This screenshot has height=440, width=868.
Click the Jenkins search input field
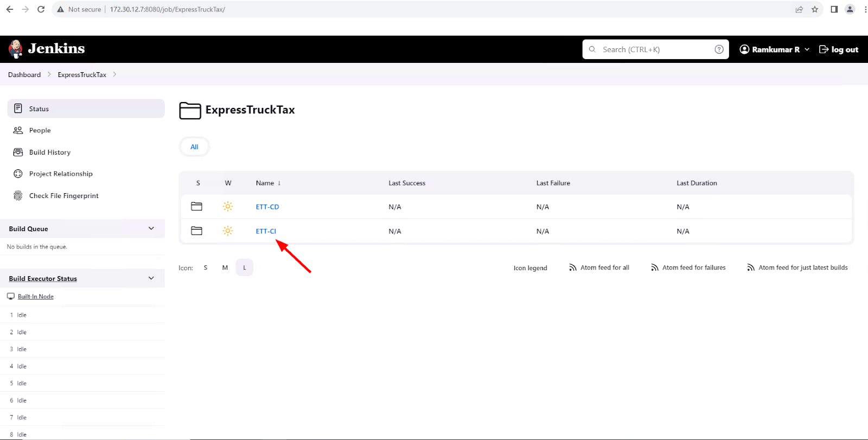point(655,49)
